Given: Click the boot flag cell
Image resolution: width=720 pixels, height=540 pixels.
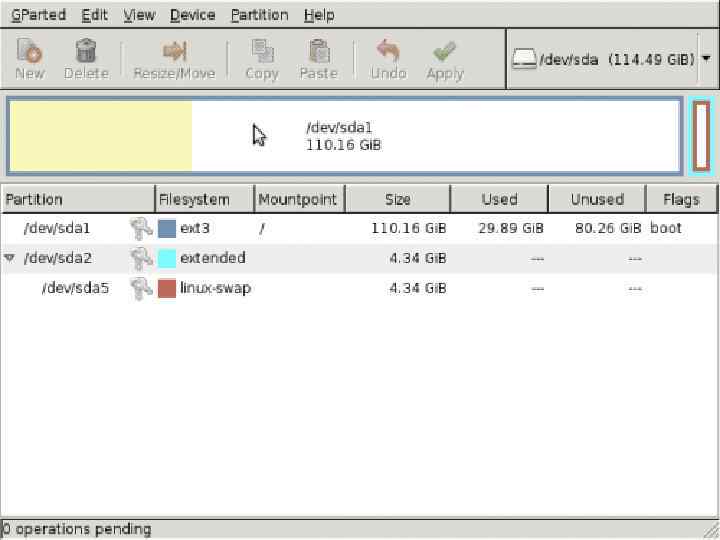Looking at the screenshot, I should (666, 228).
